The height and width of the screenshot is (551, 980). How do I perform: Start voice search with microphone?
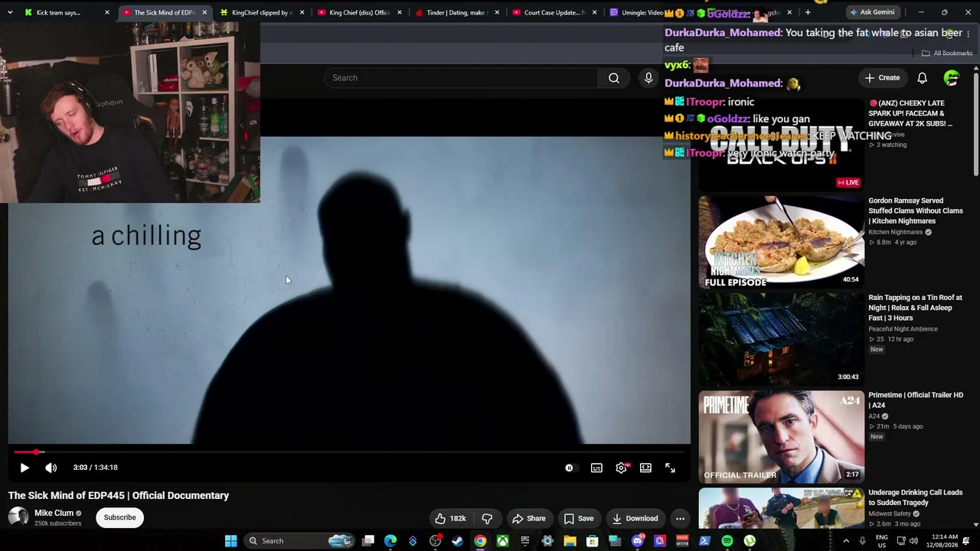(x=648, y=77)
